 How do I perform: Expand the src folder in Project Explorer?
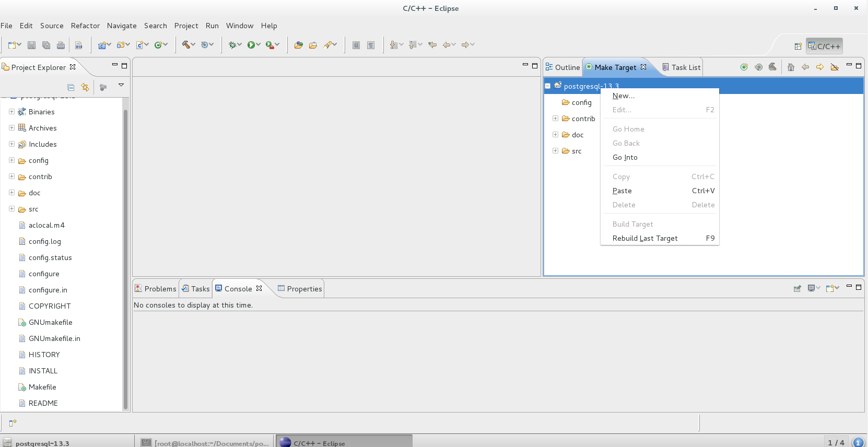click(11, 209)
